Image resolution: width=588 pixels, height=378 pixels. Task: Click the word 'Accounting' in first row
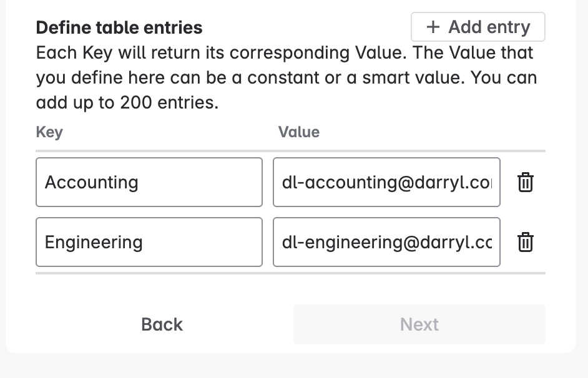(92, 182)
